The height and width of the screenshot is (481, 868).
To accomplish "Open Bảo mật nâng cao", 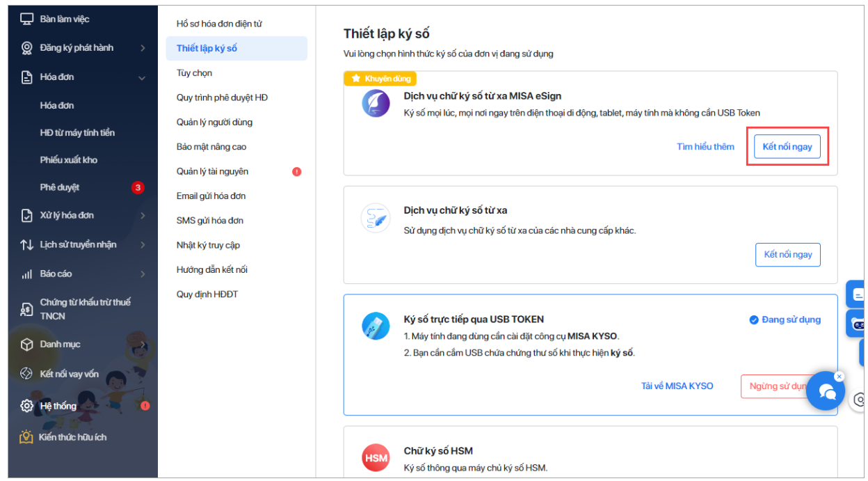I will click(211, 147).
